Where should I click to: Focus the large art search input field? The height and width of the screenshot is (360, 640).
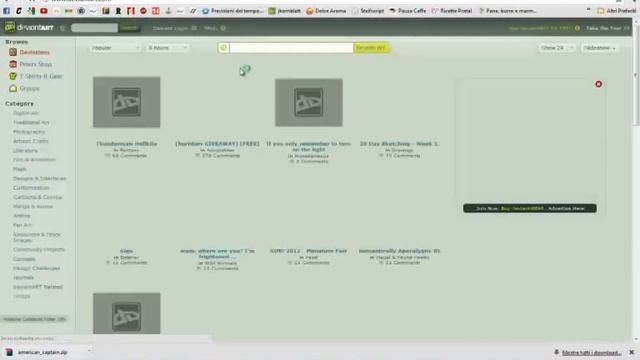(x=291, y=48)
